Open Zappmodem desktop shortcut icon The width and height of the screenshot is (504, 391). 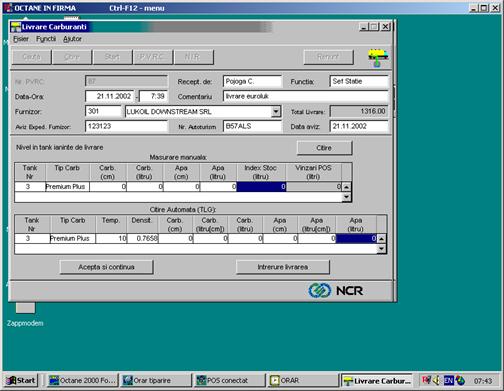click(25, 308)
